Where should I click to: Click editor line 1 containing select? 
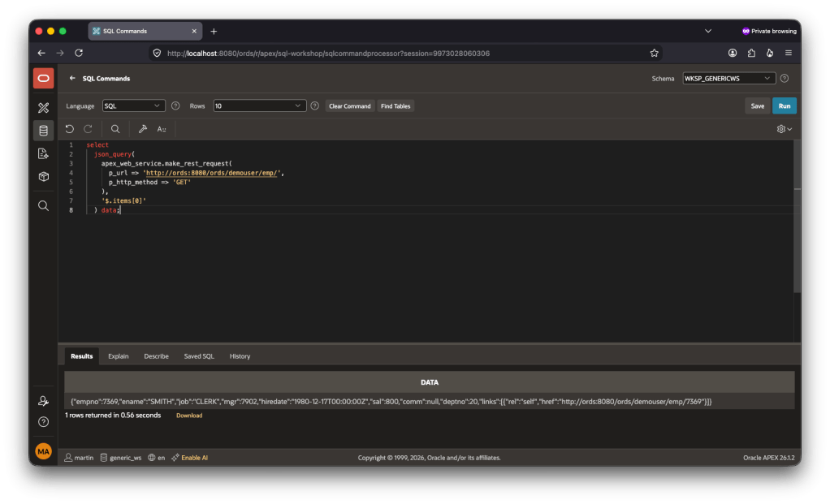[x=97, y=144]
